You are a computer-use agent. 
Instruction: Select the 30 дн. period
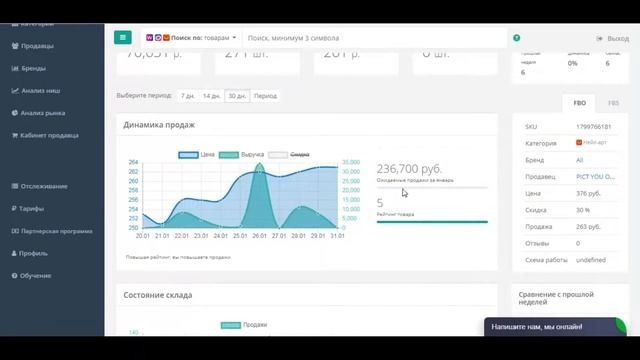click(237, 96)
